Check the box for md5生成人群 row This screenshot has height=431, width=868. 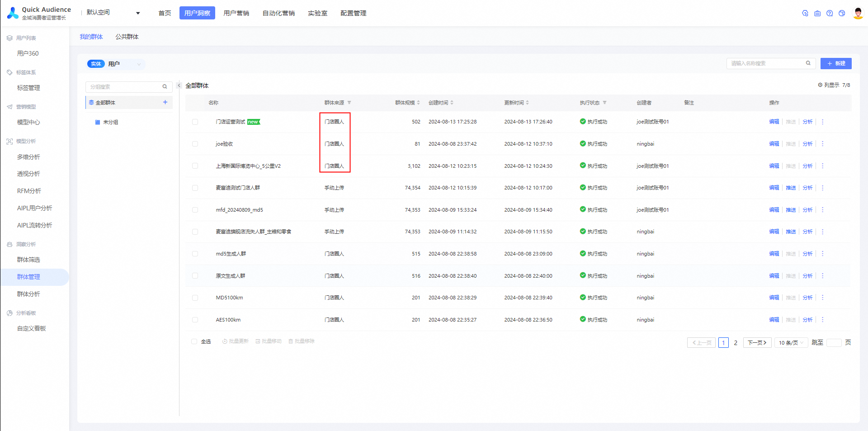[x=195, y=254]
